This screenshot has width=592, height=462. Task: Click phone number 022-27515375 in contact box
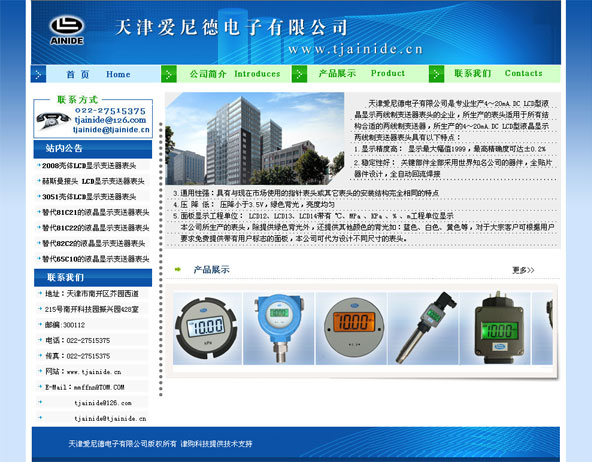click(x=110, y=111)
